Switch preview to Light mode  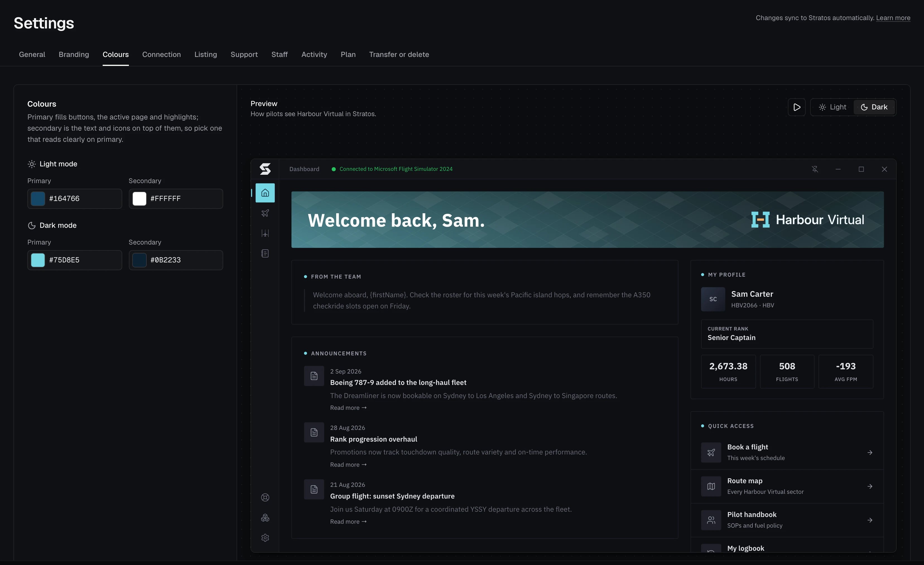point(832,107)
